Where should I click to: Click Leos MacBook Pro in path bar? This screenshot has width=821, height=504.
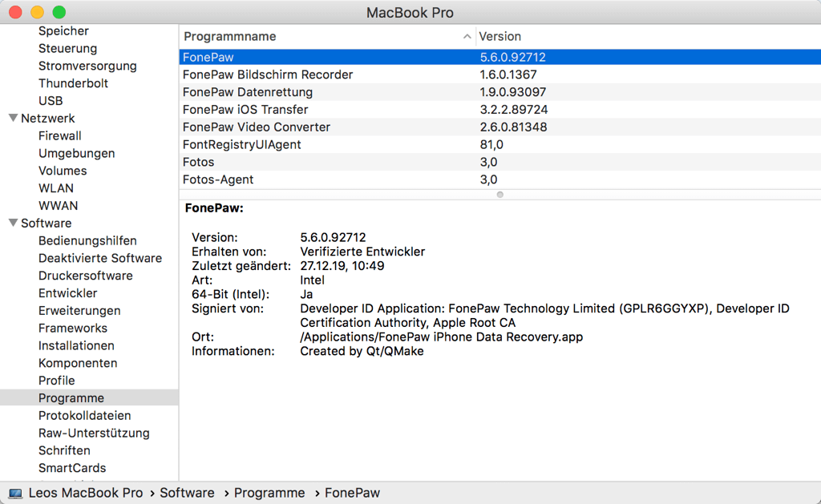pyautogui.click(x=85, y=493)
